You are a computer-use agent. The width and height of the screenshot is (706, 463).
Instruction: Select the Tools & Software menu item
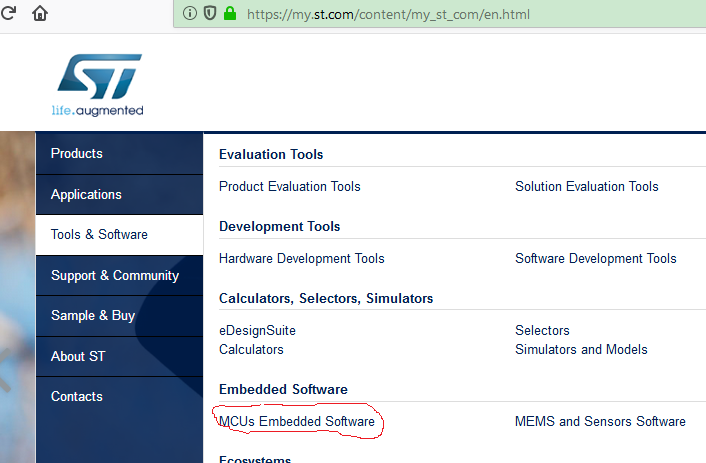(119, 235)
